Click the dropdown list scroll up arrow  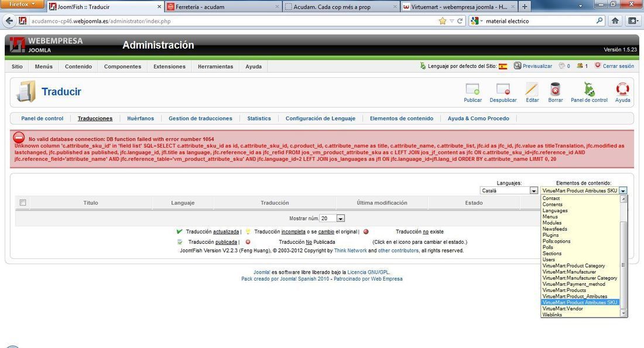tap(624, 199)
